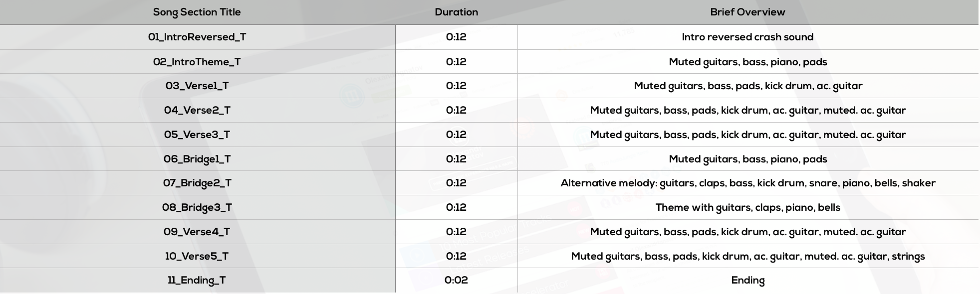Click 'Theme with guitars, claps, piano, bells'

tap(748, 207)
